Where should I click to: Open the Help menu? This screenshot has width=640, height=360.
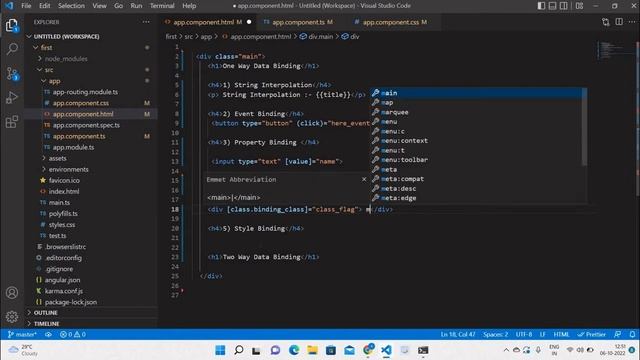pos(189,6)
